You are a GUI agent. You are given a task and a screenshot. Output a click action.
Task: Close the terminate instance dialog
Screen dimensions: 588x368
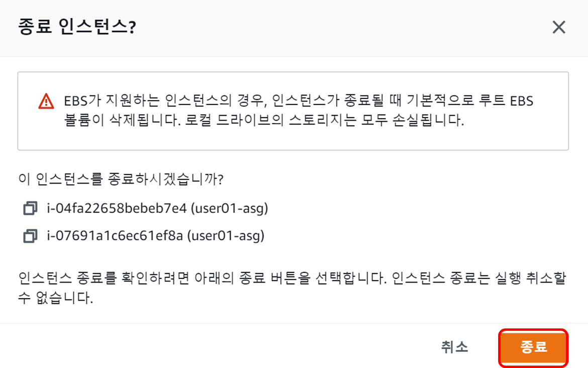pyautogui.click(x=559, y=28)
